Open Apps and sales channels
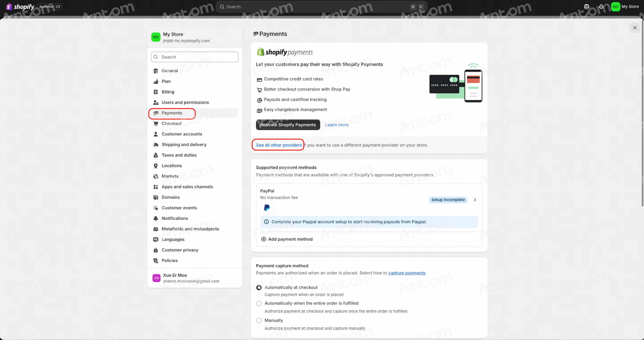The width and height of the screenshot is (644, 340). click(x=195, y=187)
